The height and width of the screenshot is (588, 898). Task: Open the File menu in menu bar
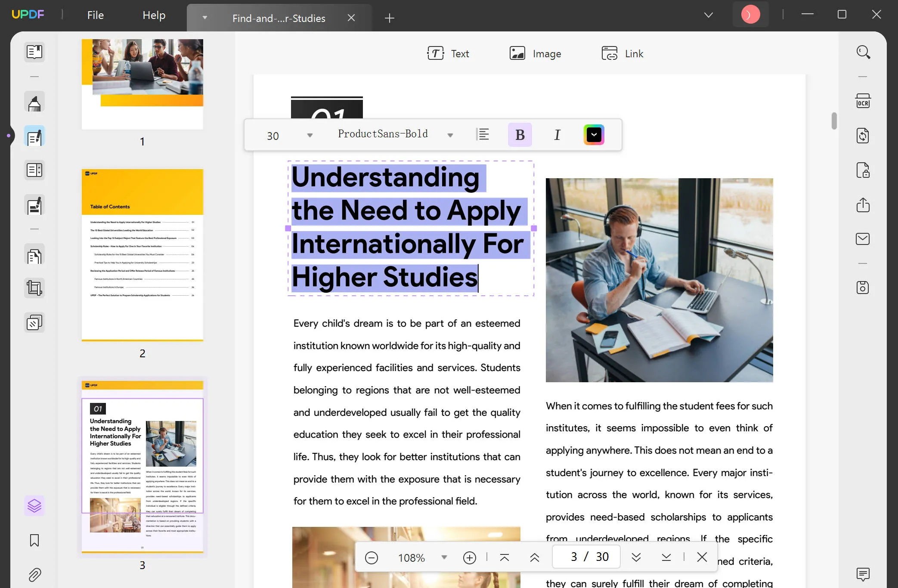[95, 15]
